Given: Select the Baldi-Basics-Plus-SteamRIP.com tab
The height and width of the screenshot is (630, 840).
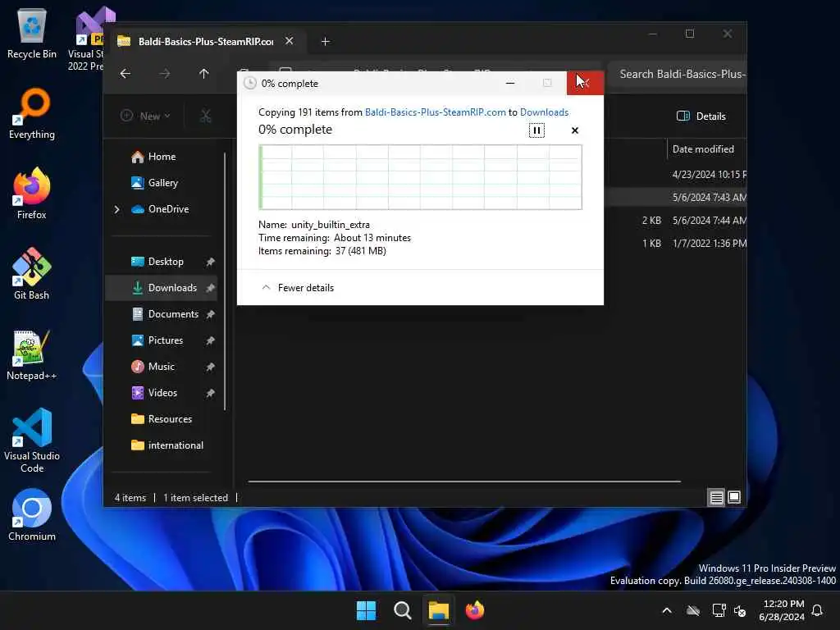Looking at the screenshot, I should 204,41.
